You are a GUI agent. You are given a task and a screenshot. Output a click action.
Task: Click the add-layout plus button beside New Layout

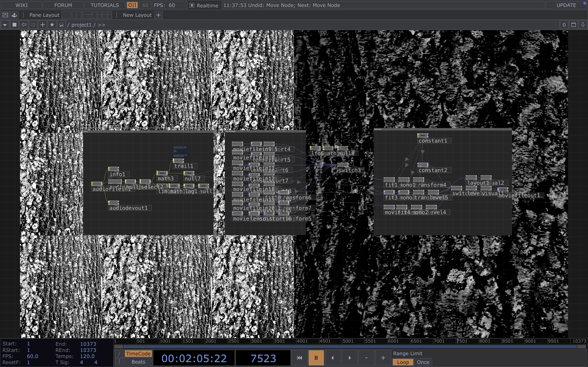coord(158,15)
